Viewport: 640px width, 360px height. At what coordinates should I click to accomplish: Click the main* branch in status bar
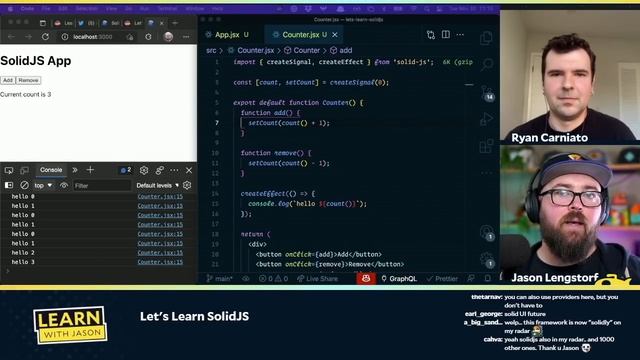[x=220, y=279]
